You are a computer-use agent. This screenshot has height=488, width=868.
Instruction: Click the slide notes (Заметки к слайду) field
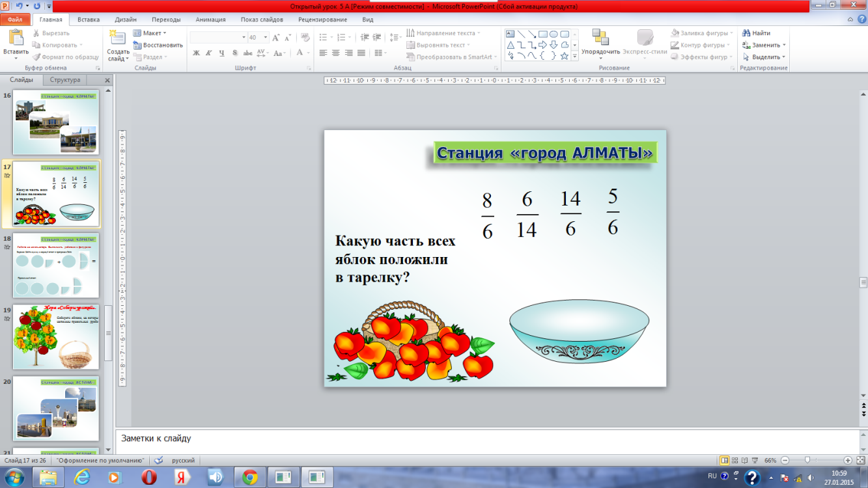coord(487,439)
